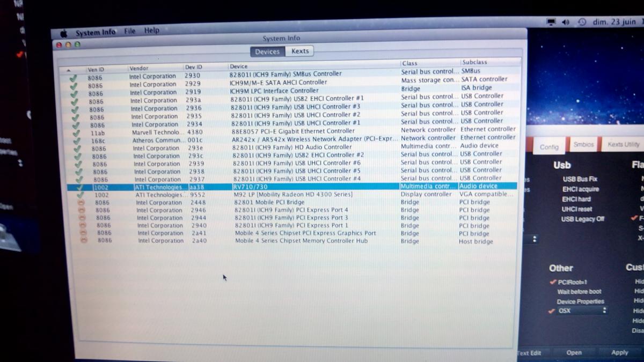
Task: Click the green check for Mobility Radeon HD 4300
Action: coord(81,195)
